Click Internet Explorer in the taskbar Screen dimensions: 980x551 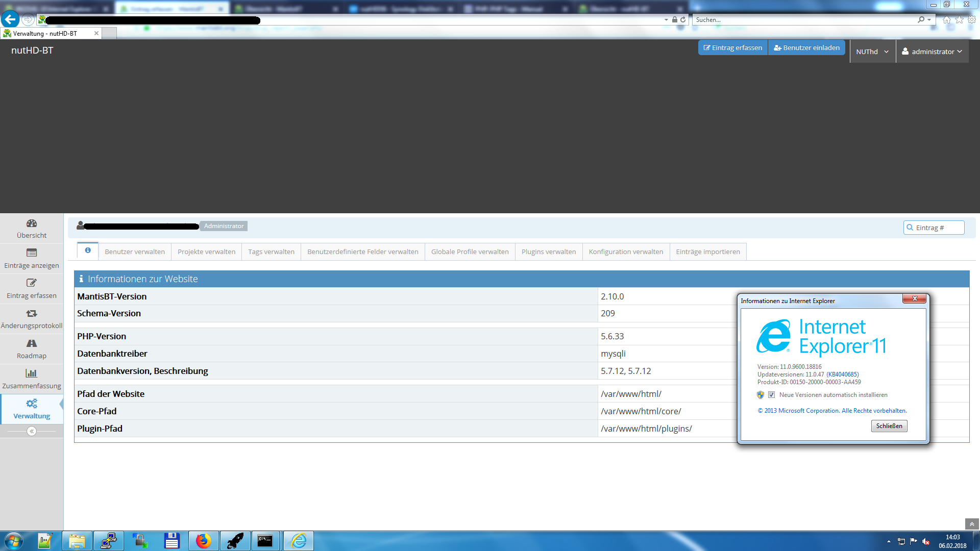coord(299,541)
